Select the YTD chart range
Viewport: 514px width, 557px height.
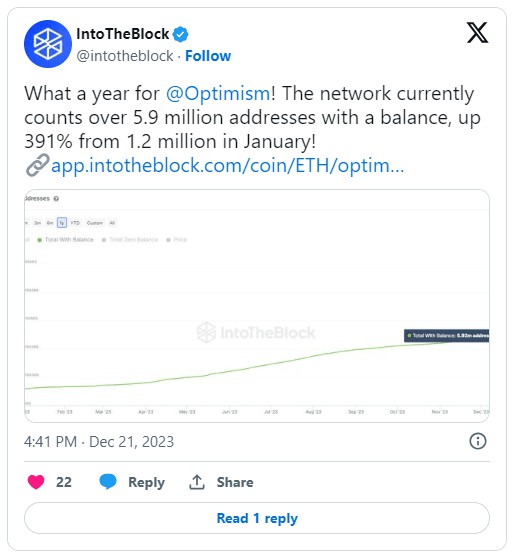point(75,223)
